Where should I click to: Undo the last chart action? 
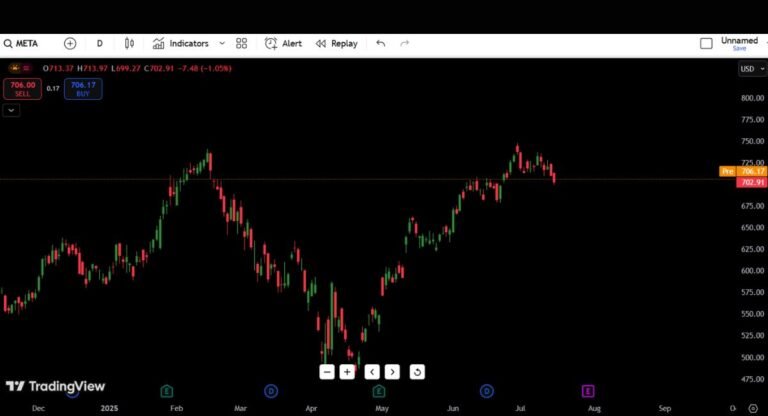pos(381,44)
